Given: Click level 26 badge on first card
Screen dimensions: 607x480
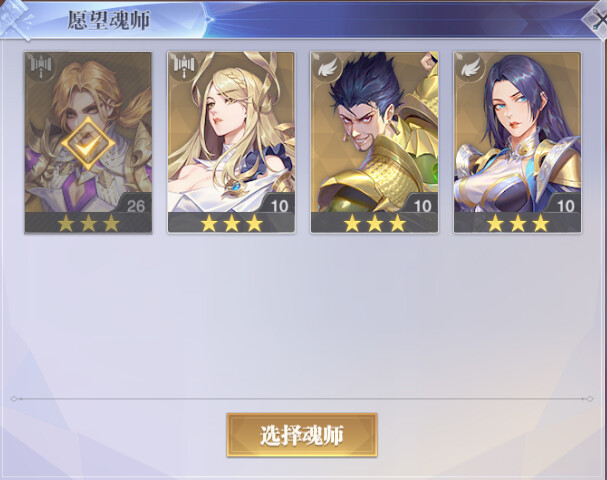Looking at the screenshot, I should (x=134, y=205).
